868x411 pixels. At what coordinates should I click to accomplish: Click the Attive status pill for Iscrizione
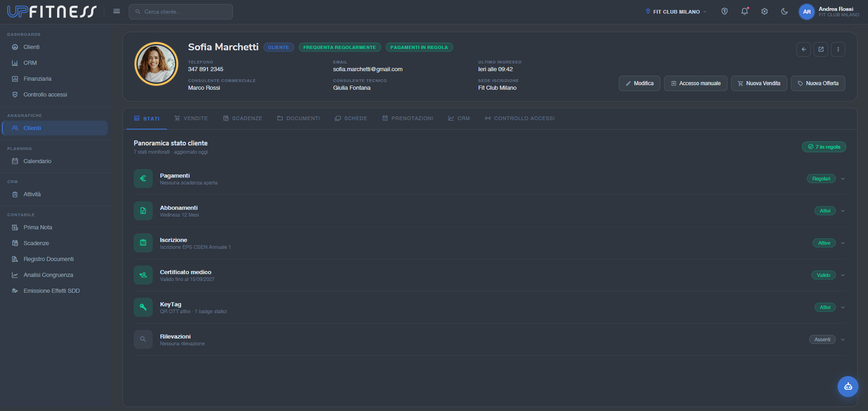(x=824, y=243)
